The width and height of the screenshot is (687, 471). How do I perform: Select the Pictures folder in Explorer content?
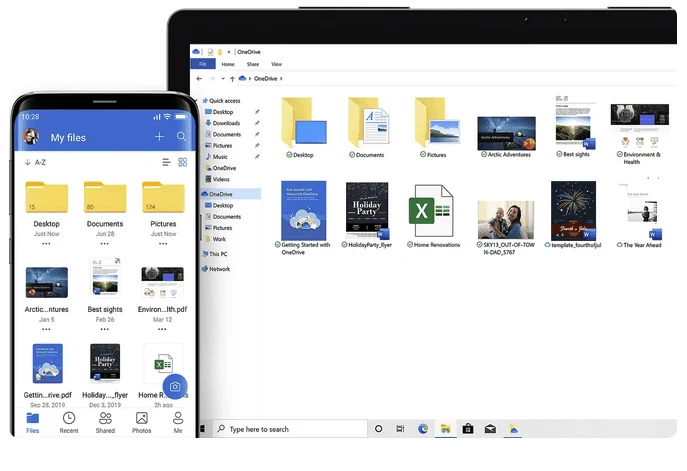[x=436, y=127]
